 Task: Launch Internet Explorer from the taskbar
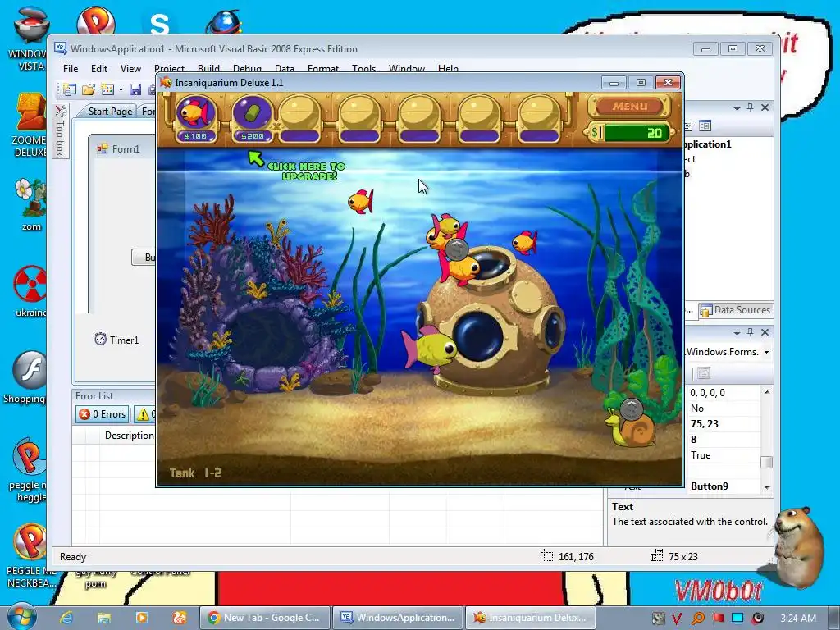66,618
